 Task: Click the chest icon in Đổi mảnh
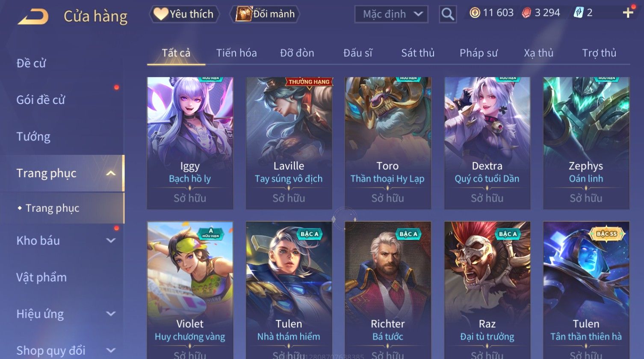244,14
